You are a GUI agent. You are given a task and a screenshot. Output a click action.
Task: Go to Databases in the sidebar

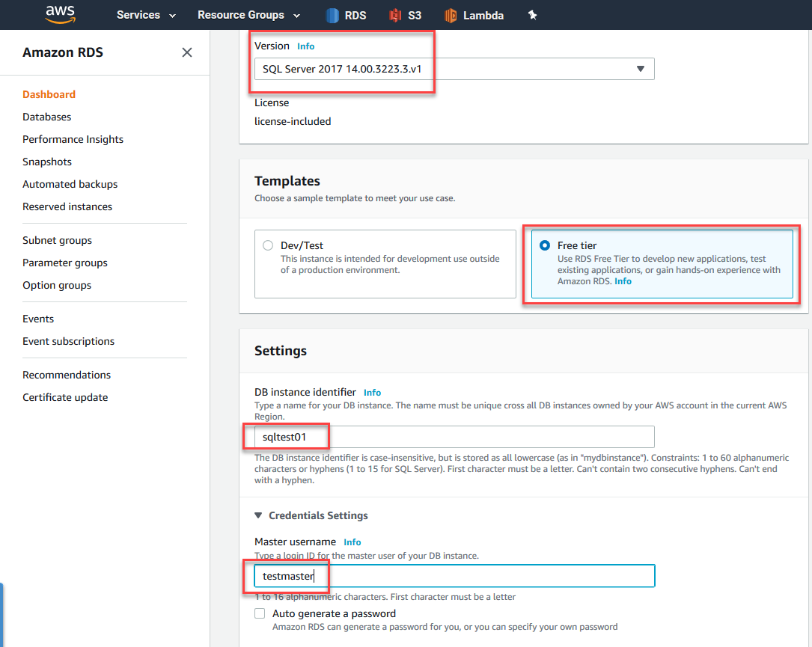[47, 117]
